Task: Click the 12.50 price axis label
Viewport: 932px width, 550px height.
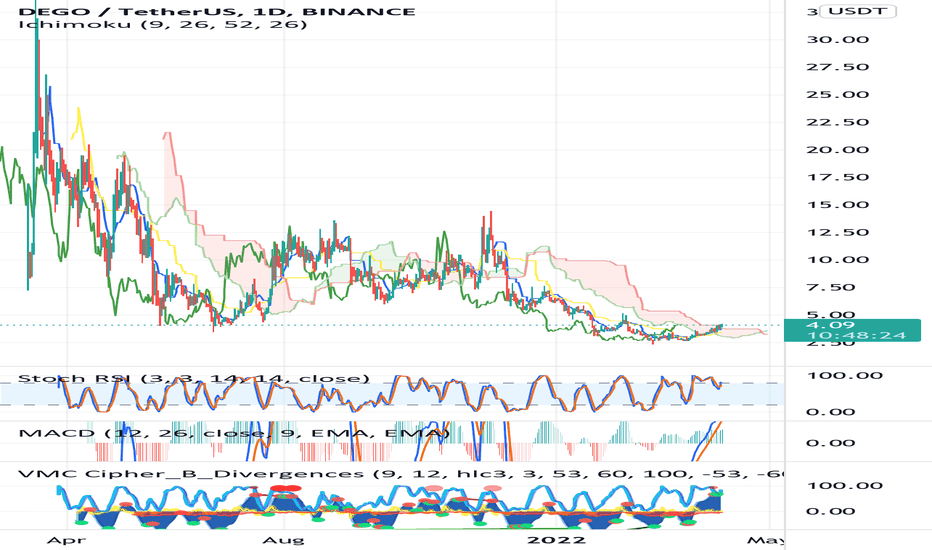Action: pos(837,232)
